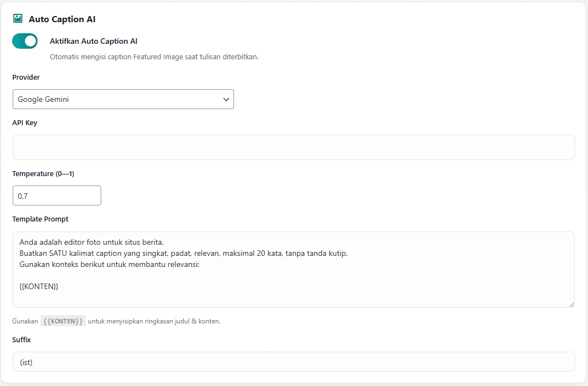
Task: Click the Provider field label
Action: [x=26, y=78]
